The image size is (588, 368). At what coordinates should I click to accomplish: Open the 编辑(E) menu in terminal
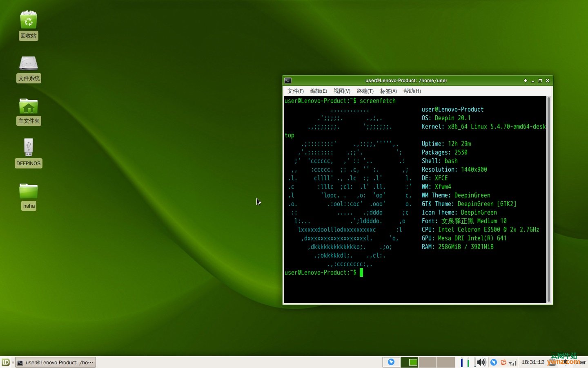pyautogui.click(x=318, y=91)
